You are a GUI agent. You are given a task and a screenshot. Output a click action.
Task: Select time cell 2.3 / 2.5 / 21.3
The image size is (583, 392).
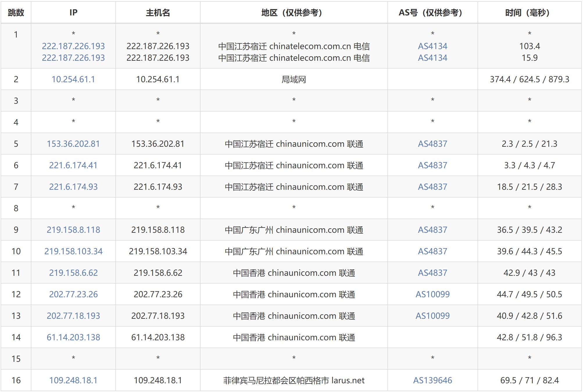point(530,144)
